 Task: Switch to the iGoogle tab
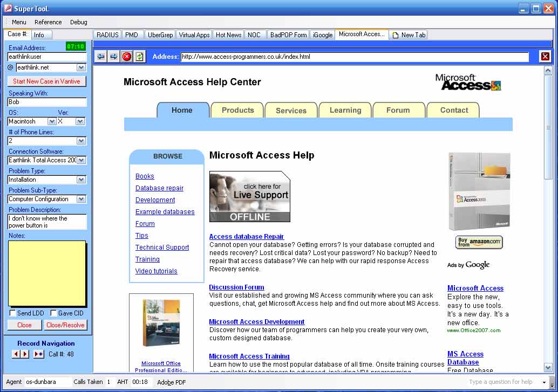tap(323, 35)
